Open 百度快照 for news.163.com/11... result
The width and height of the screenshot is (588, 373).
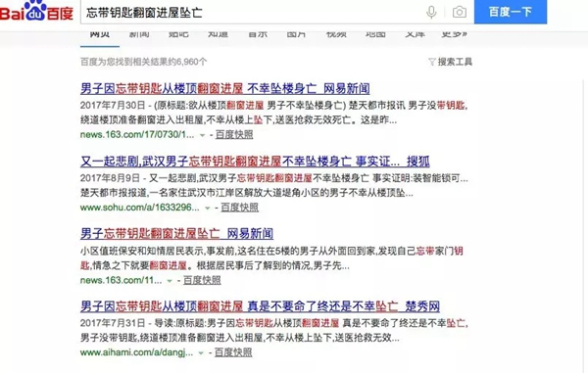click(x=202, y=280)
